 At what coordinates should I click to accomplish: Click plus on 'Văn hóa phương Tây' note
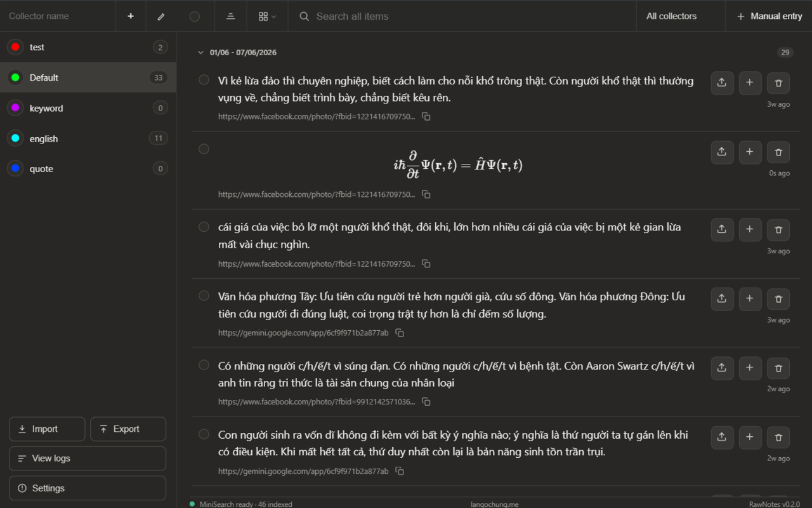tap(750, 299)
